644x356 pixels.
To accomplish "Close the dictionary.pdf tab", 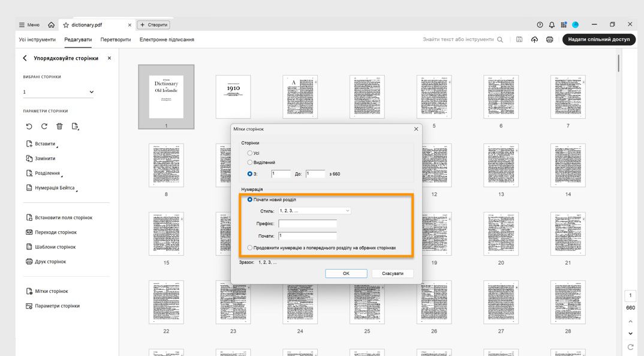I will point(130,25).
